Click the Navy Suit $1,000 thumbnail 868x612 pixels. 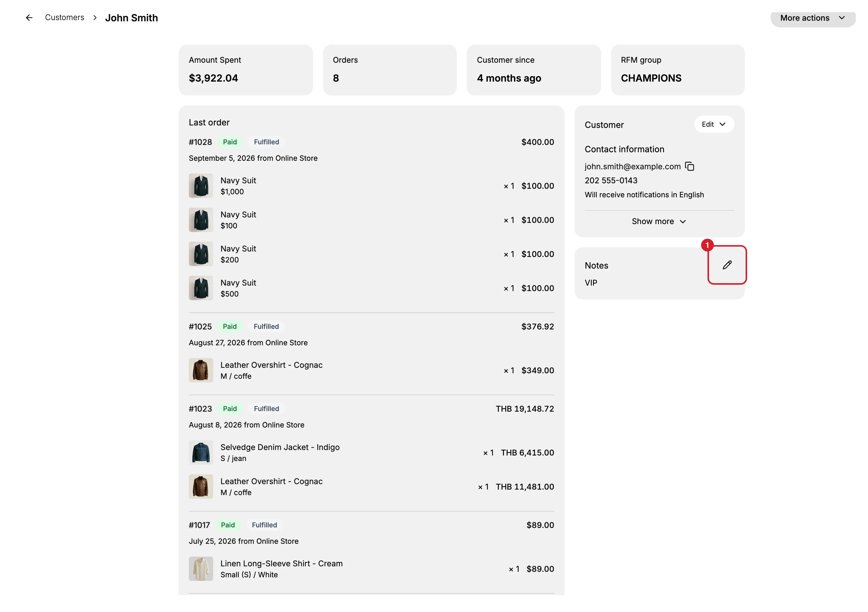click(201, 186)
